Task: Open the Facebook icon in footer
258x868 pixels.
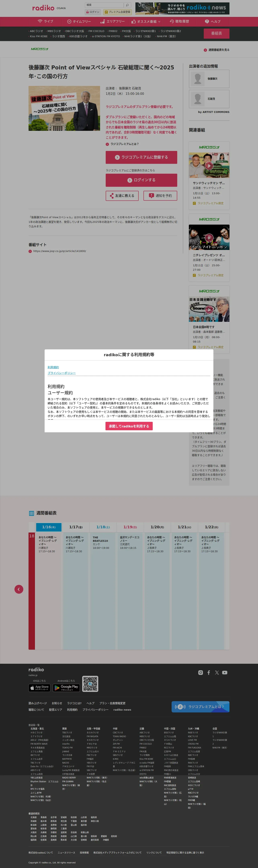Action: pos(209,673)
